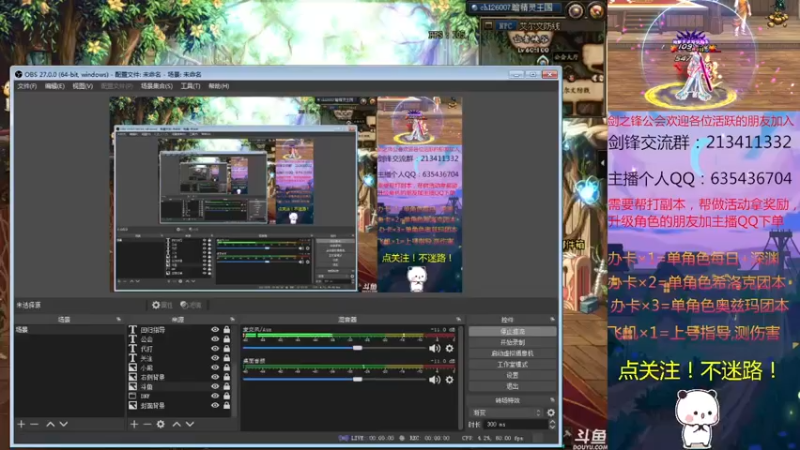800x450 pixels.
Task: Toggle visibility of the 关注 source
Action: tap(215, 358)
